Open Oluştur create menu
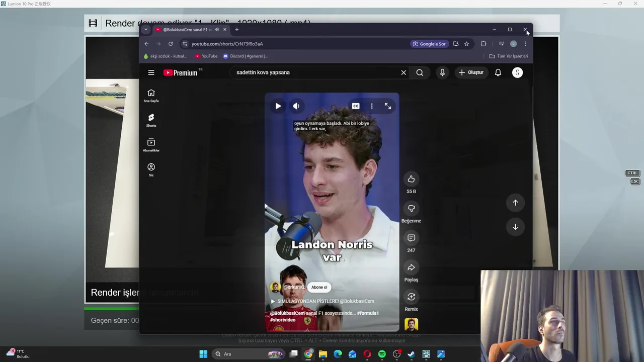This screenshot has height=362, width=644. pyautogui.click(x=471, y=72)
